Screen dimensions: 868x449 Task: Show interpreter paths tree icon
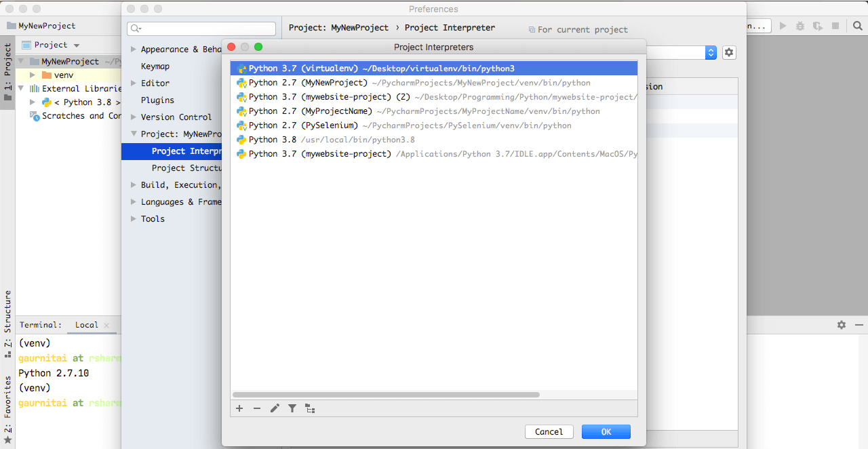coord(310,408)
